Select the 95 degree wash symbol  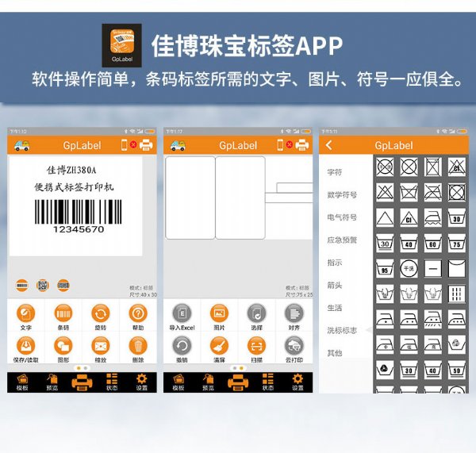385,269
